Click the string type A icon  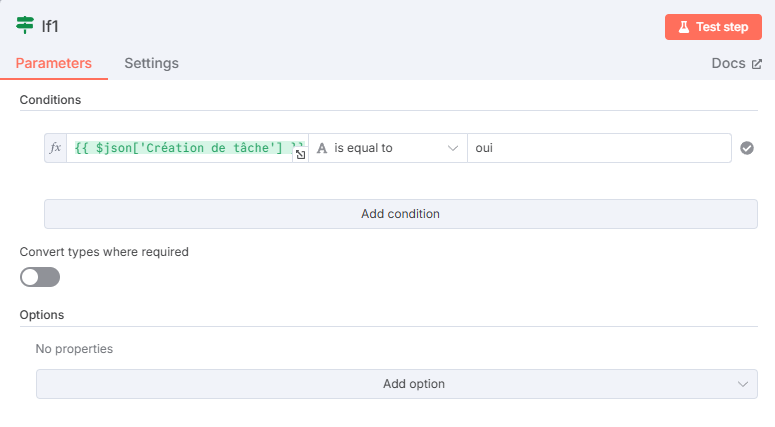tap(322, 148)
